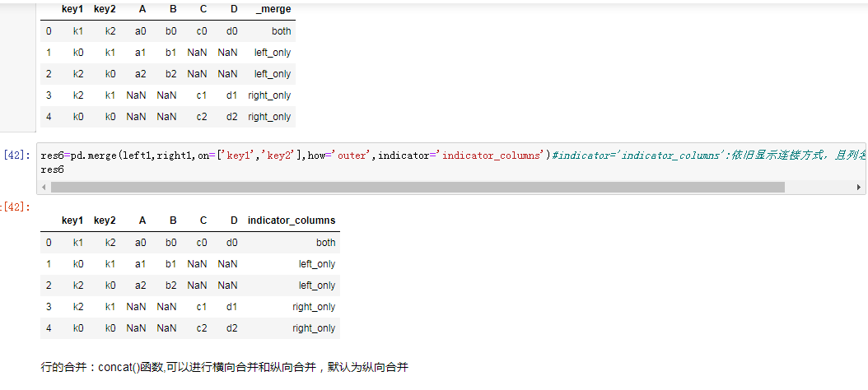Viewport: 868px width, 390px height.
Task: Click 'left_only' in row 1 of _merge table
Action: click(x=273, y=53)
